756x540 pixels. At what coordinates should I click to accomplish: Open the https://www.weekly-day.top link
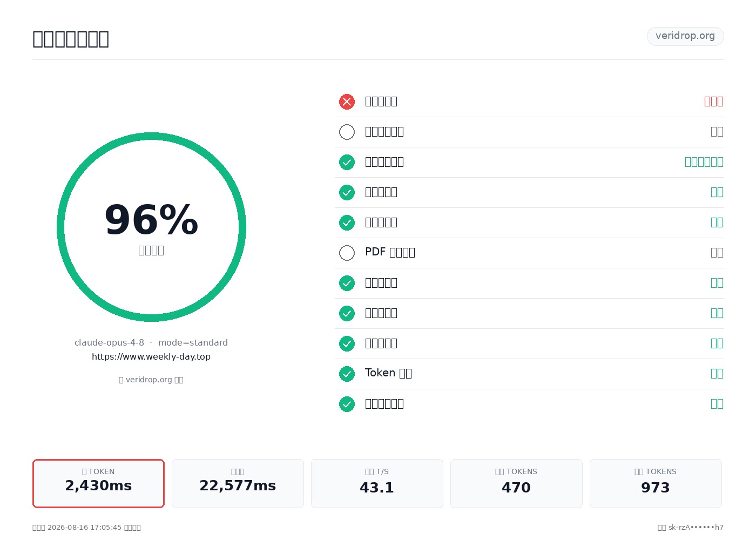point(151,356)
